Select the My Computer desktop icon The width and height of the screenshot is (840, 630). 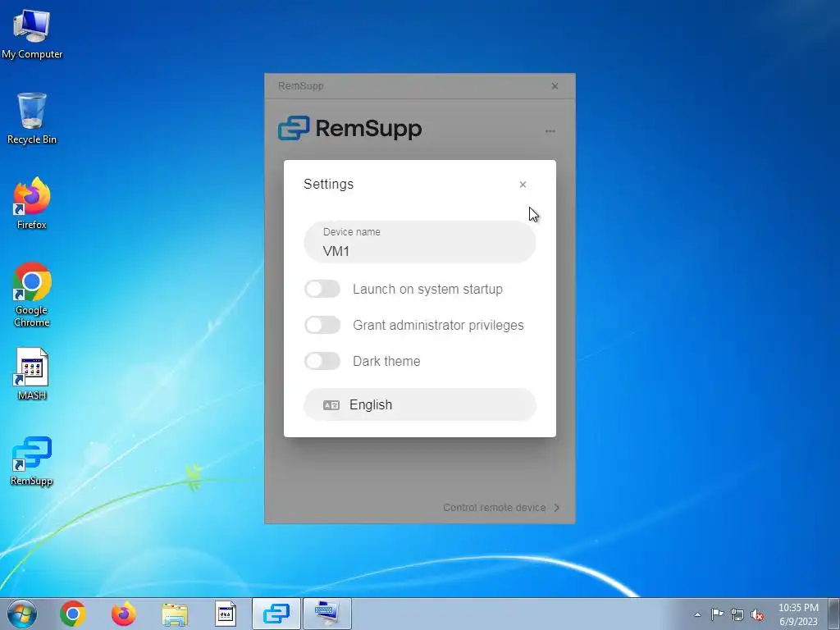click(x=32, y=34)
